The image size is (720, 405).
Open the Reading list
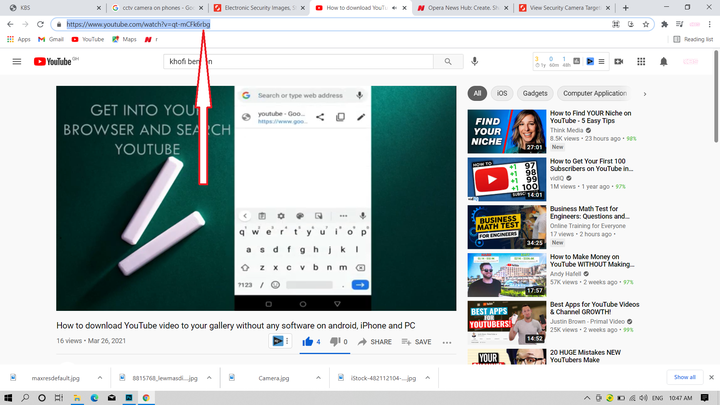point(693,39)
